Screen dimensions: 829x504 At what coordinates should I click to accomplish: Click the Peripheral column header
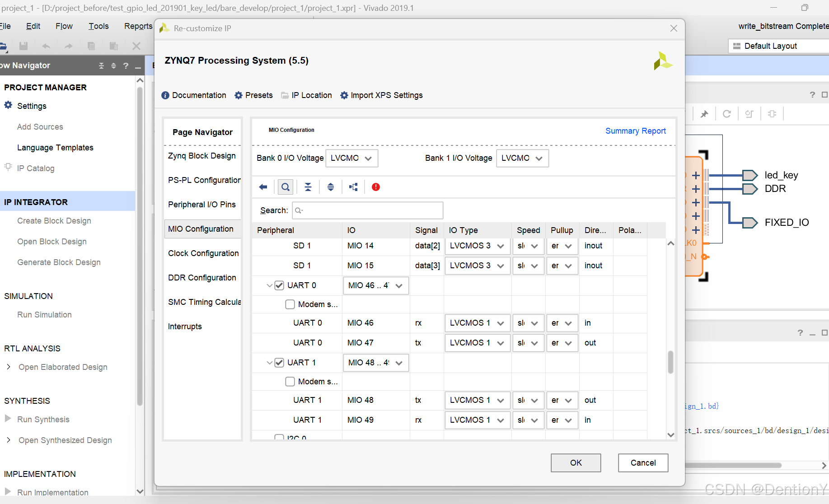click(x=297, y=230)
